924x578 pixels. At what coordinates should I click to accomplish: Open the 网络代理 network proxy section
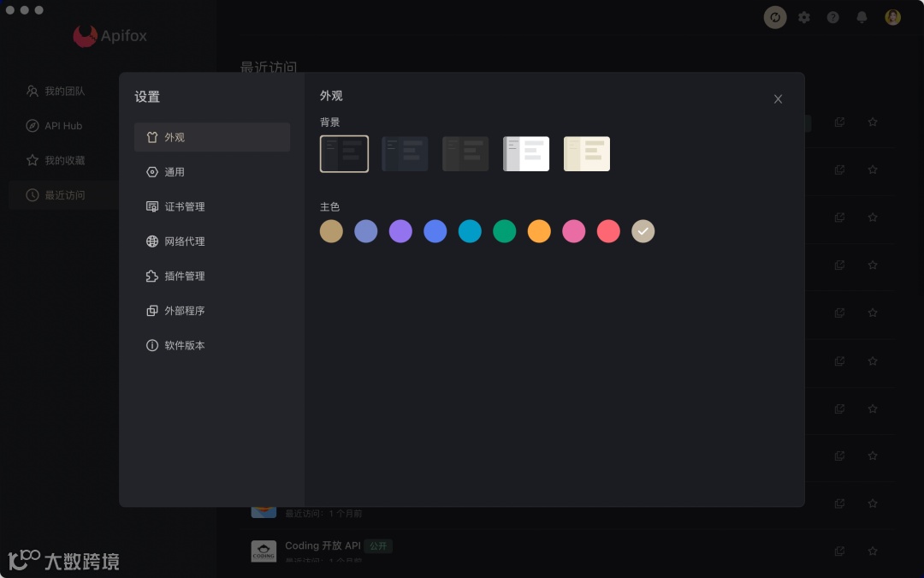[x=211, y=241]
